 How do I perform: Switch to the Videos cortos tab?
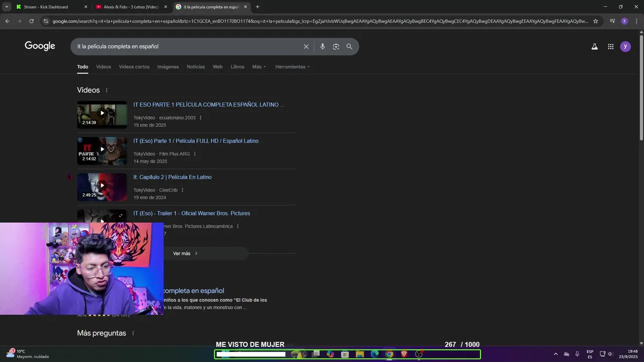click(134, 67)
